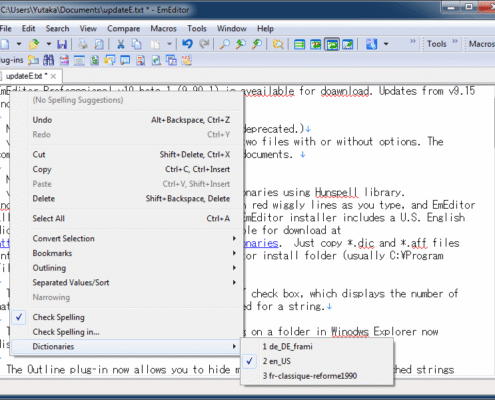495x400 pixels.
Task: Click the Undo arrow toolbar icon
Action: (188, 44)
